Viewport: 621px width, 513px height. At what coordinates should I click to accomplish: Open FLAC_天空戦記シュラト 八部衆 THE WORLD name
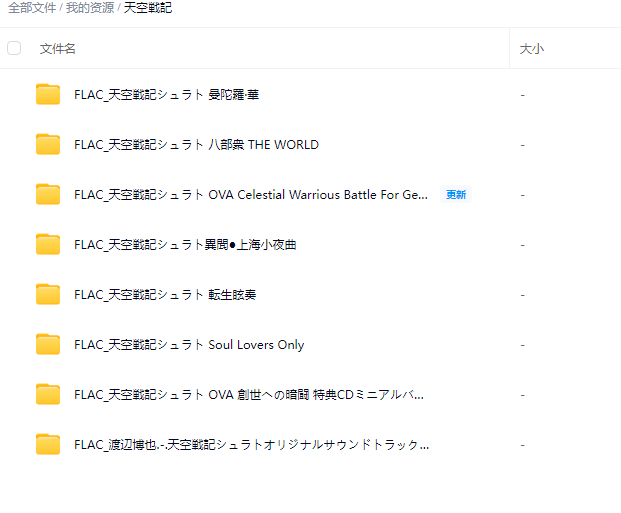pos(196,145)
